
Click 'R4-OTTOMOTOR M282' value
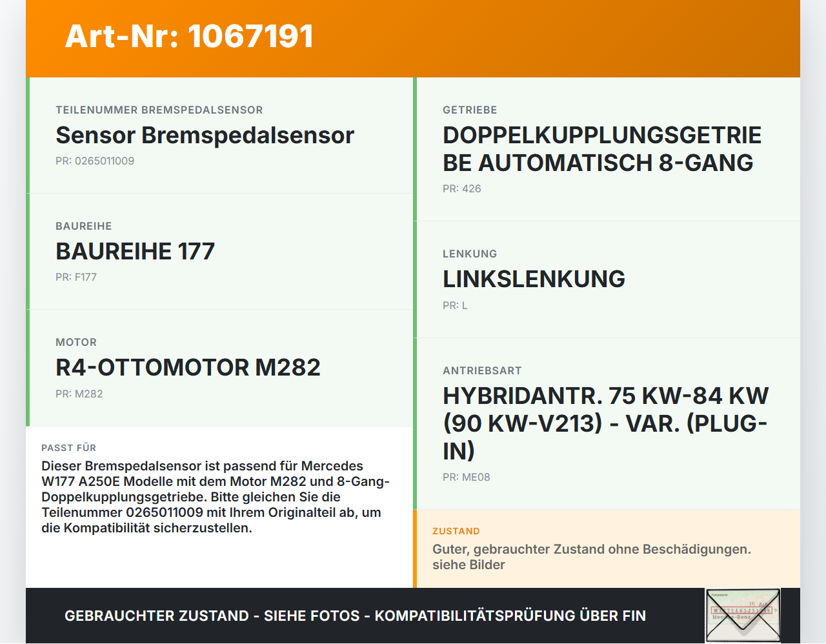[188, 368]
